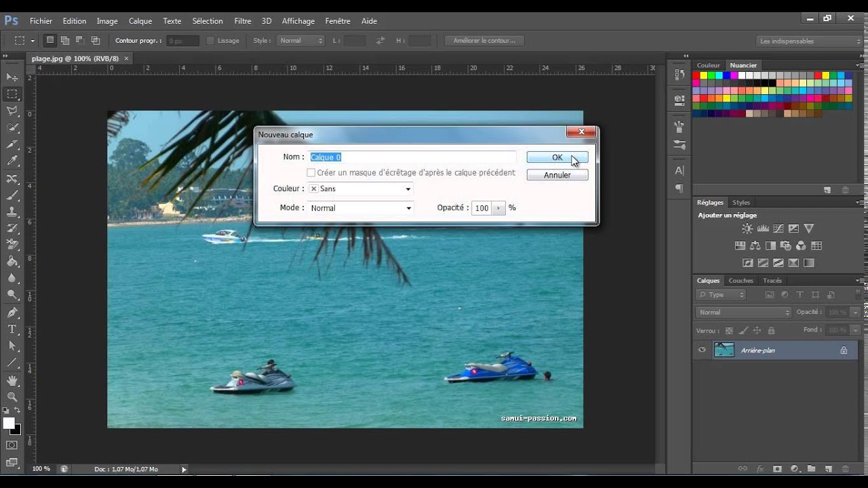
Task: Open the Opacité arrow in dialog
Action: (499, 208)
